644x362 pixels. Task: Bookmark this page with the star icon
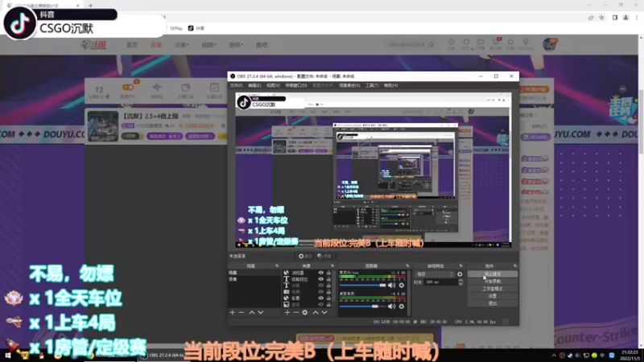click(x=601, y=18)
